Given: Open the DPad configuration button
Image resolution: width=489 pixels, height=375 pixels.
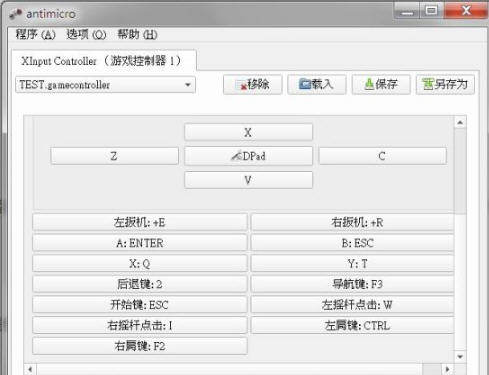Looking at the screenshot, I should [x=248, y=156].
